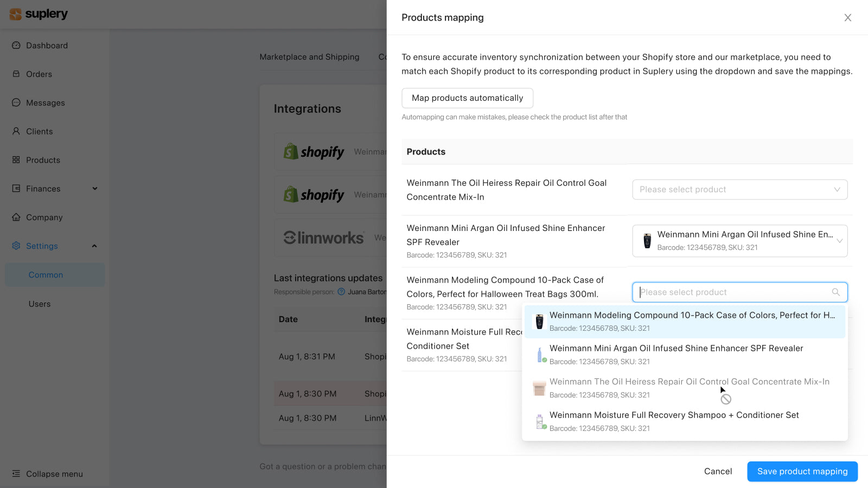The image size is (868, 488).
Task: Select the Orders sidebar icon
Action: point(16,74)
